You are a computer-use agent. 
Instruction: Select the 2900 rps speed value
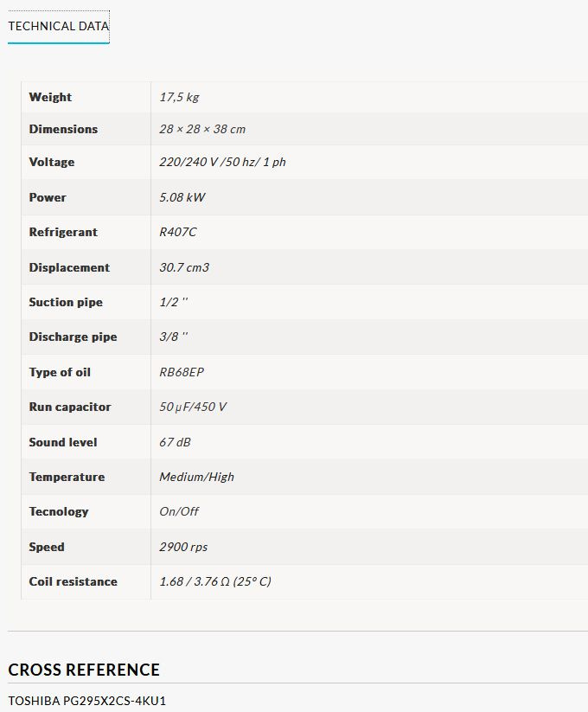pyautogui.click(x=183, y=547)
